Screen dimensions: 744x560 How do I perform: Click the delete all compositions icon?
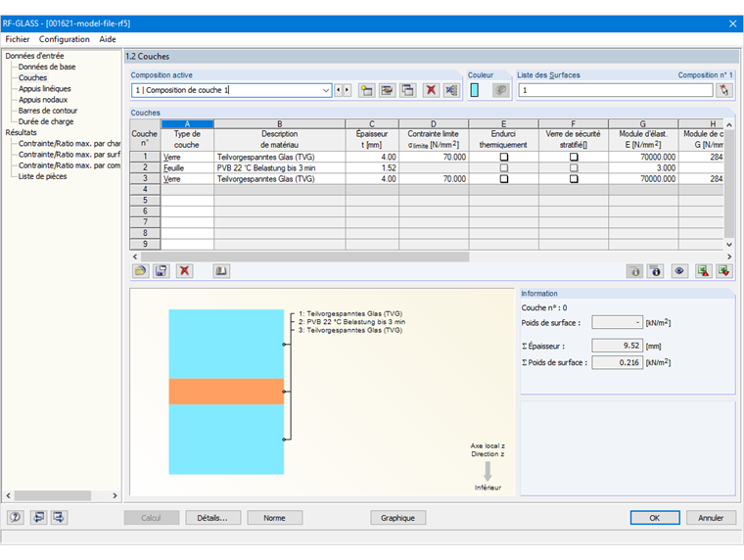coord(451,90)
